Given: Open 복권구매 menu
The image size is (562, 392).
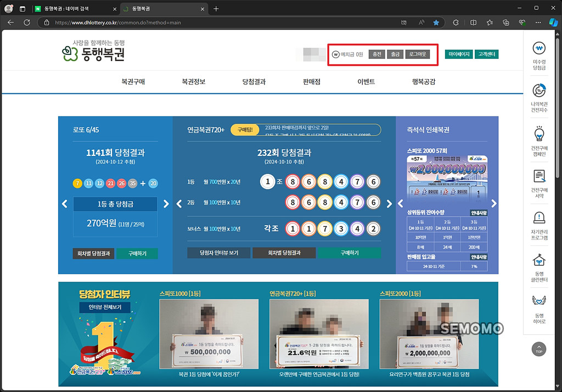Looking at the screenshot, I should pos(133,82).
